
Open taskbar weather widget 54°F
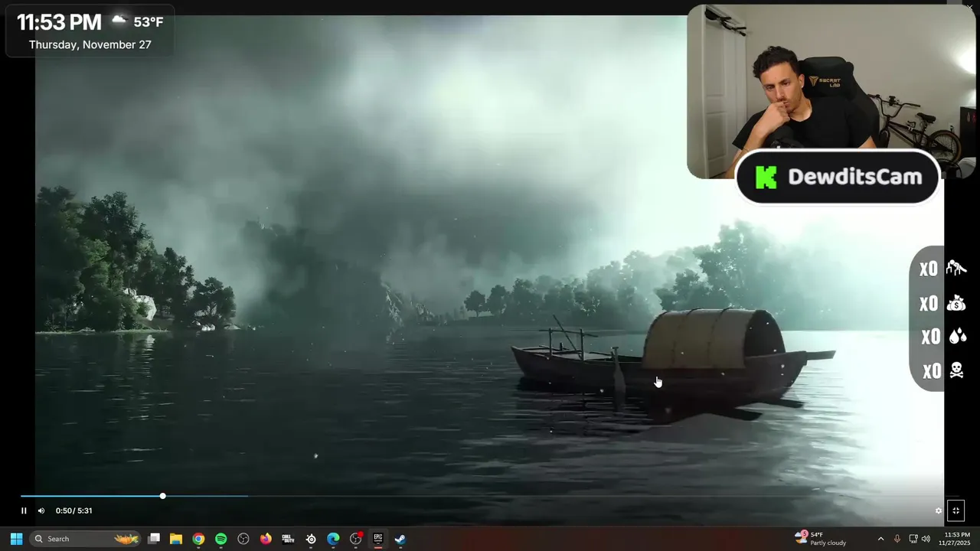pyautogui.click(x=821, y=539)
